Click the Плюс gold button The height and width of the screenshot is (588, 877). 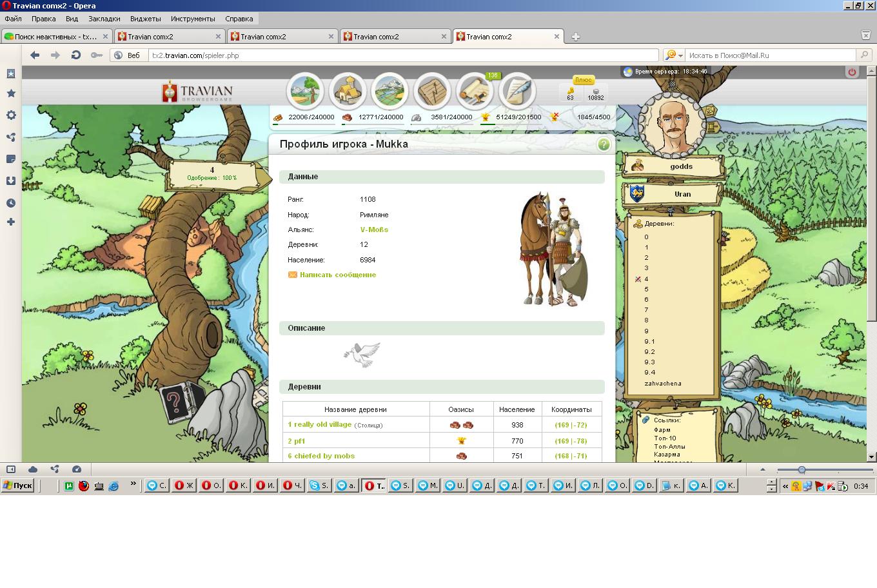(x=583, y=80)
